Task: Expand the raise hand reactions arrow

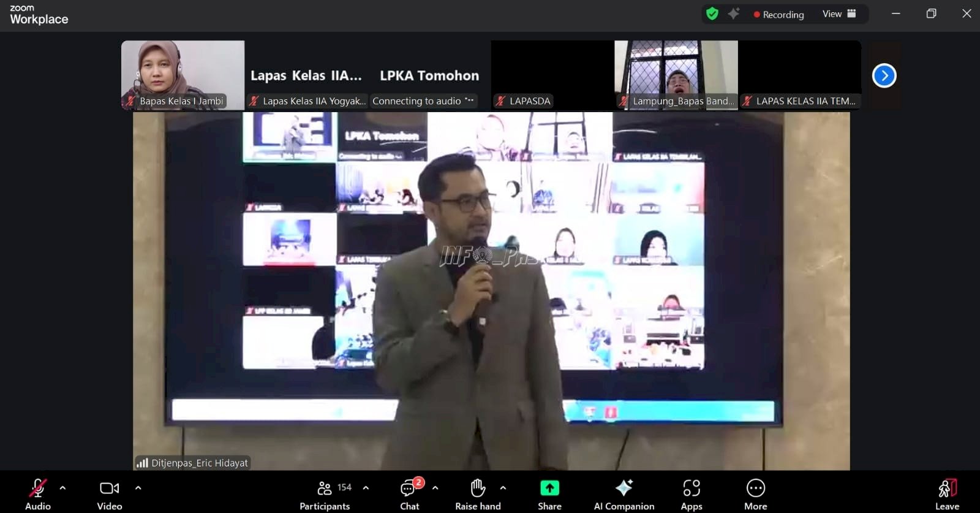Action: click(x=503, y=488)
